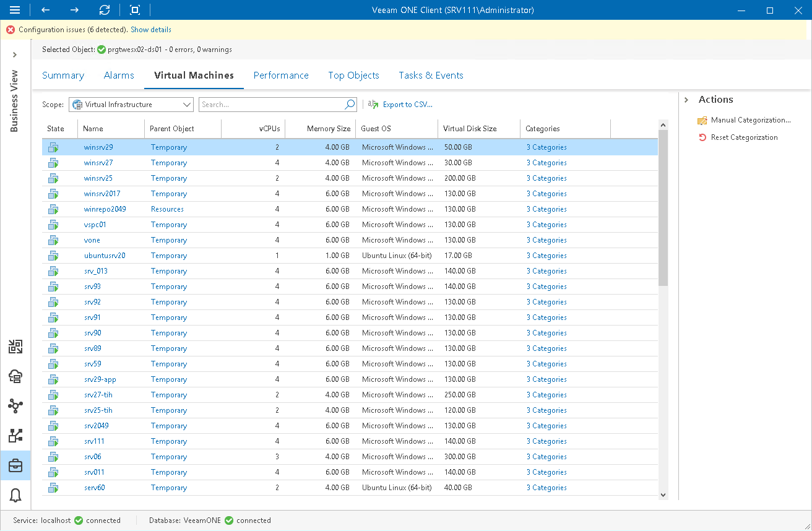Viewport: 812px width, 531px height.
Task: Click the VeeamONE database connected check icon
Action: [x=229, y=520]
